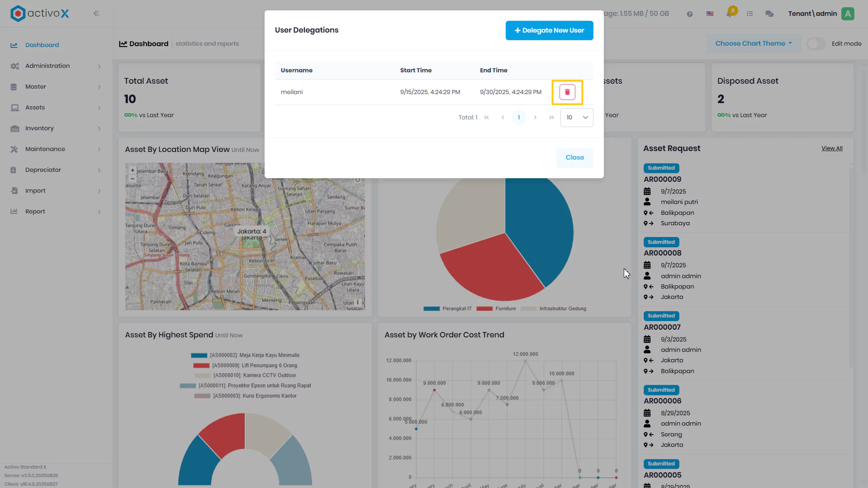Viewport: 868px width, 488px height.
Task: Open the task list icon in header
Action: point(749,14)
